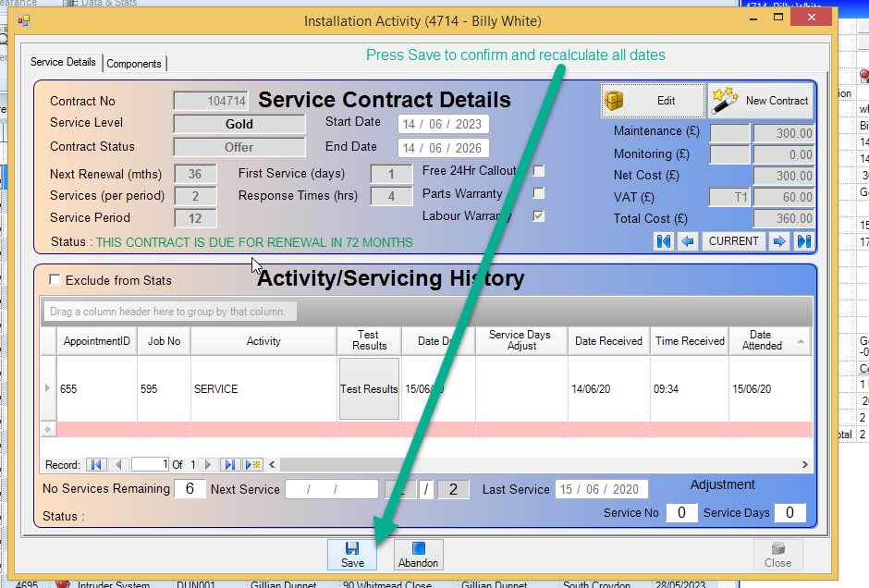This screenshot has width=869, height=588.
Task: Click First Service days field
Action: pos(391,174)
